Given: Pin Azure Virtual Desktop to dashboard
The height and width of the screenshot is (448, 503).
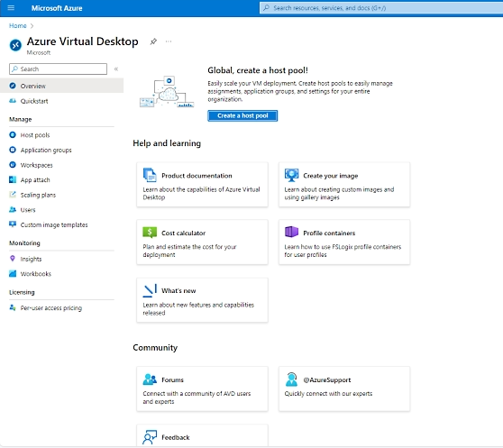Looking at the screenshot, I should (x=153, y=41).
